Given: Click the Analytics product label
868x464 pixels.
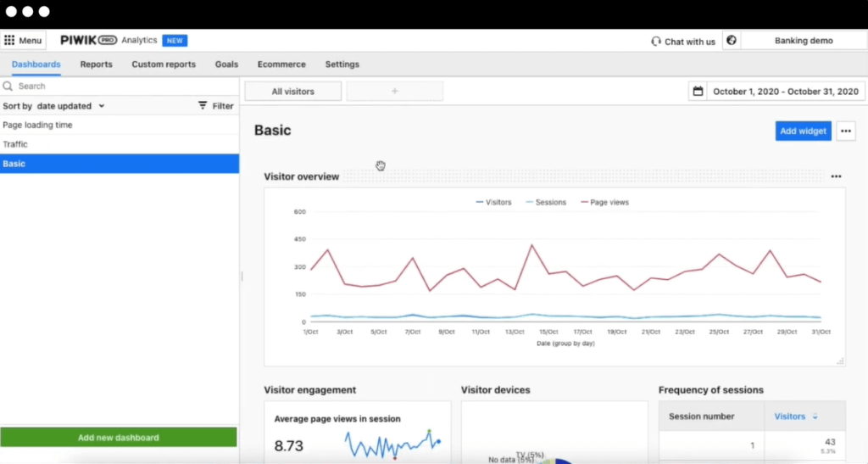Looking at the screenshot, I should tap(139, 40).
